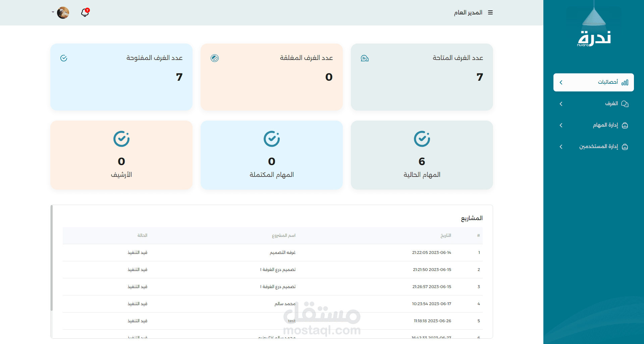Click the icon on closed rooms card

[215, 58]
